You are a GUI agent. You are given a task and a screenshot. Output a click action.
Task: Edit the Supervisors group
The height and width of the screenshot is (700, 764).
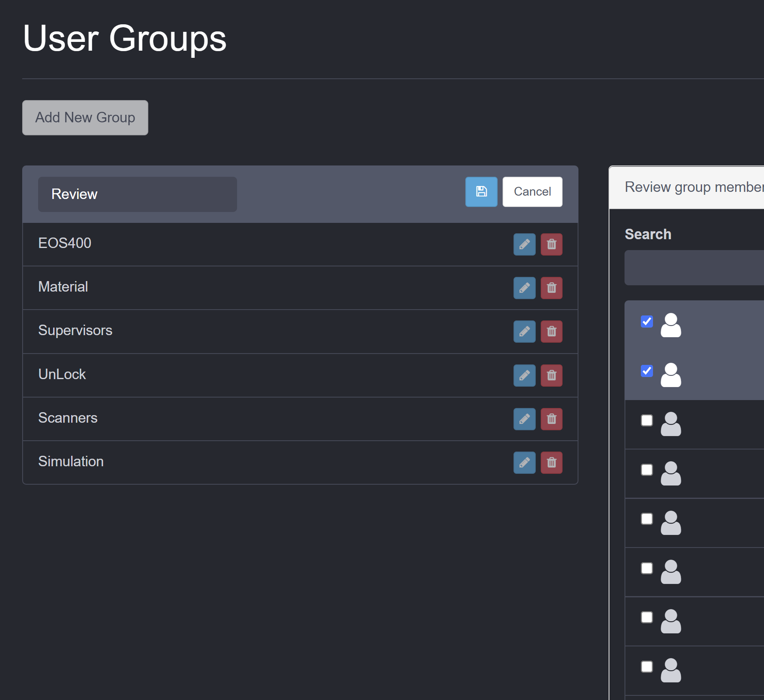point(524,331)
